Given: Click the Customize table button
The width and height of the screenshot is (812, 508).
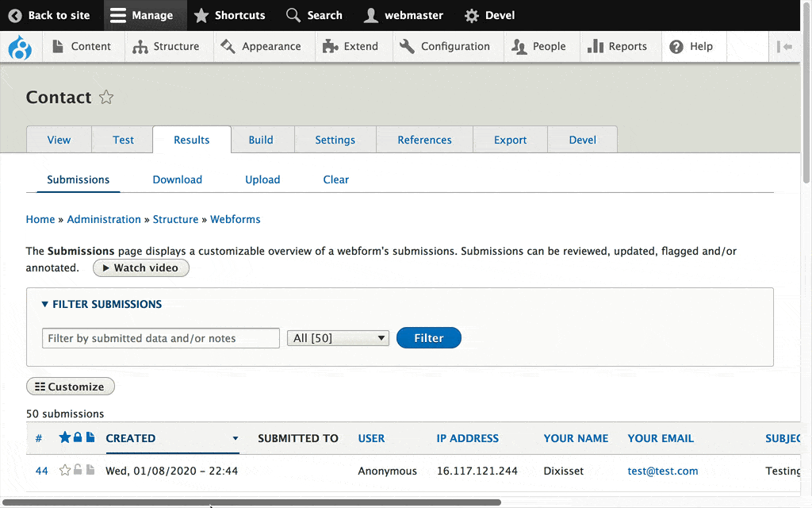Looking at the screenshot, I should tap(71, 387).
